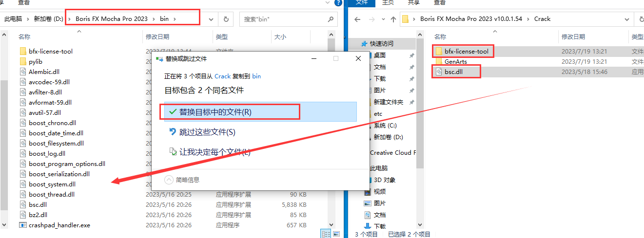Open 新加卷 (D:) in the navigation pane
This screenshot has height=238, width=644.
[x=388, y=137]
